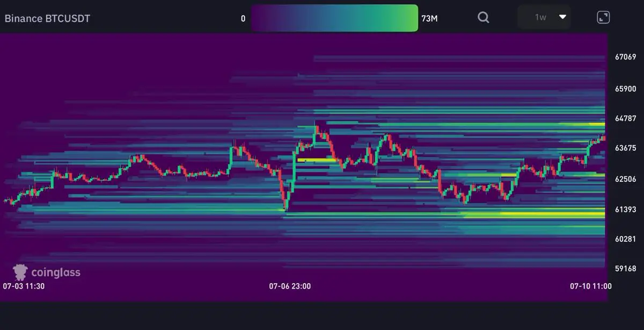
Task: Click time label 07-03 11:30
Action: tap(24, 286)
